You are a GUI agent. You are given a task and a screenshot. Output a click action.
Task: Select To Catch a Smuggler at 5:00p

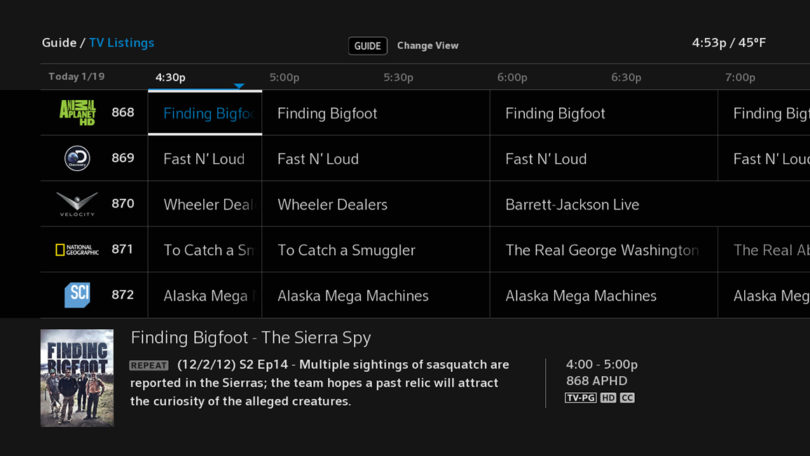376,250
